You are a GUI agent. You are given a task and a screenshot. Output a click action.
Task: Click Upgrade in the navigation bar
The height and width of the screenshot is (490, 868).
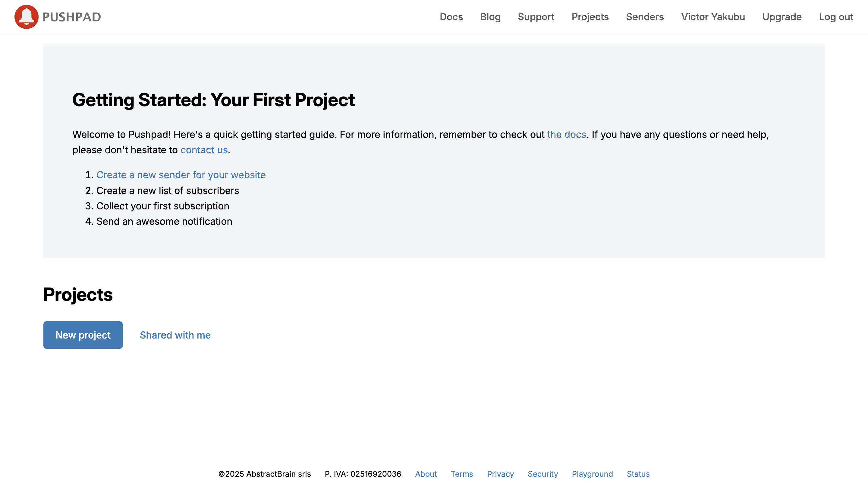782,17
